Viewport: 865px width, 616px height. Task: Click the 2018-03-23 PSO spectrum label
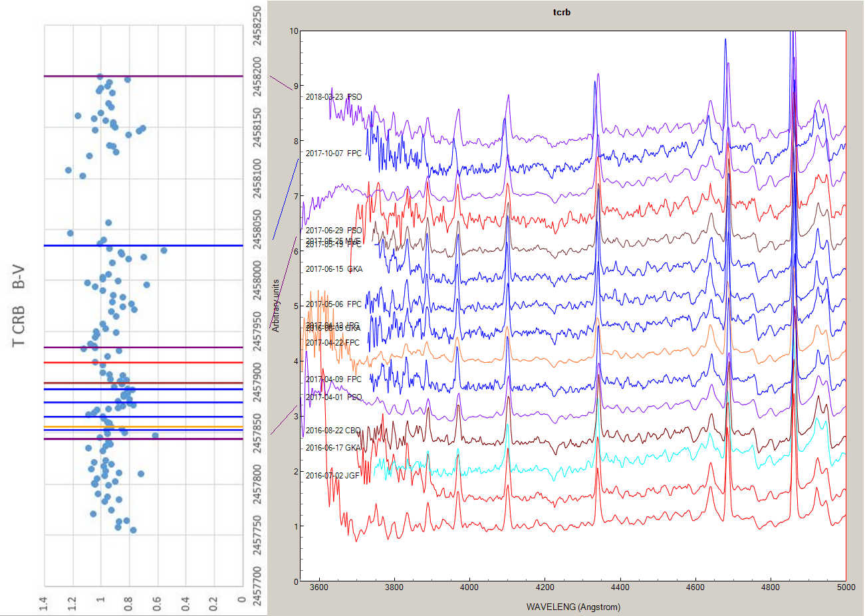(x=334, y=97)
